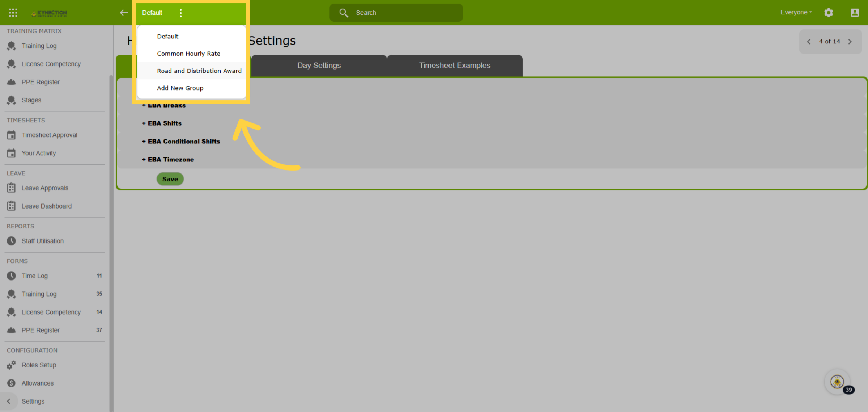The image size is (868, 412).
Task: Switch to the Timesheet Examples tab
Action: tap(455, 66)
